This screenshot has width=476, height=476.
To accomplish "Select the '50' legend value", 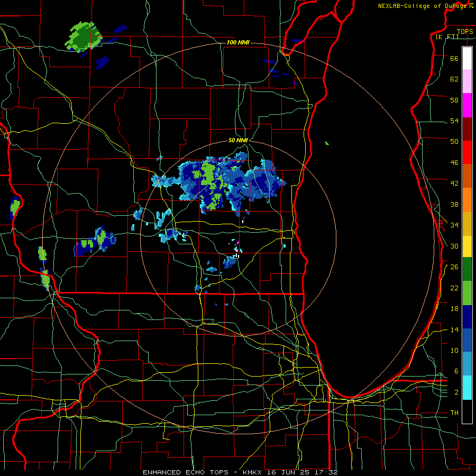I will [x=454, y=141].
